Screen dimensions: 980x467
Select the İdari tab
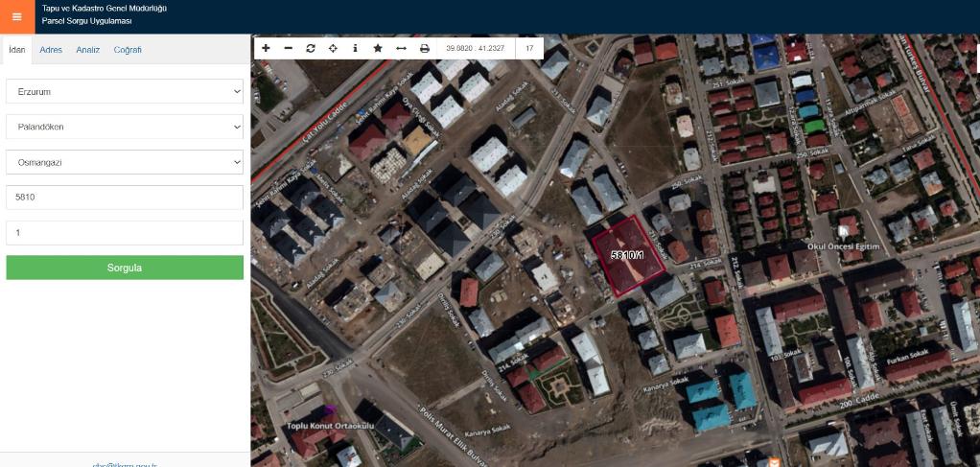coord(16,50)
